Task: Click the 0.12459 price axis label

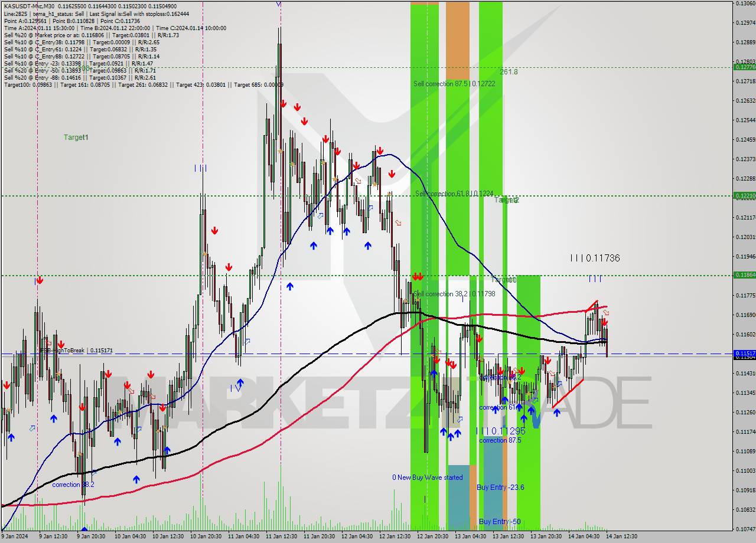Action: coord(745,140)
